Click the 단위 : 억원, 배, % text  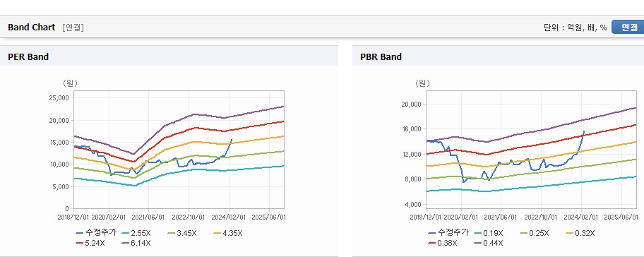575,28
